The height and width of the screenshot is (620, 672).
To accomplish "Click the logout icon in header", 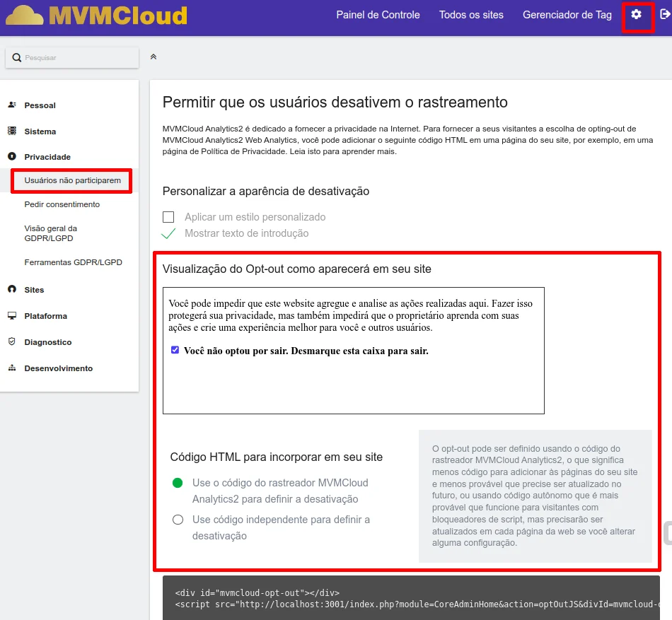I will pos(665,15).
